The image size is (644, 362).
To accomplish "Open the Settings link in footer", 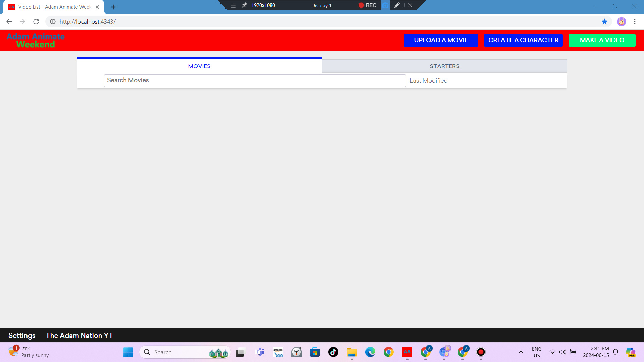I will pos(22,336).
